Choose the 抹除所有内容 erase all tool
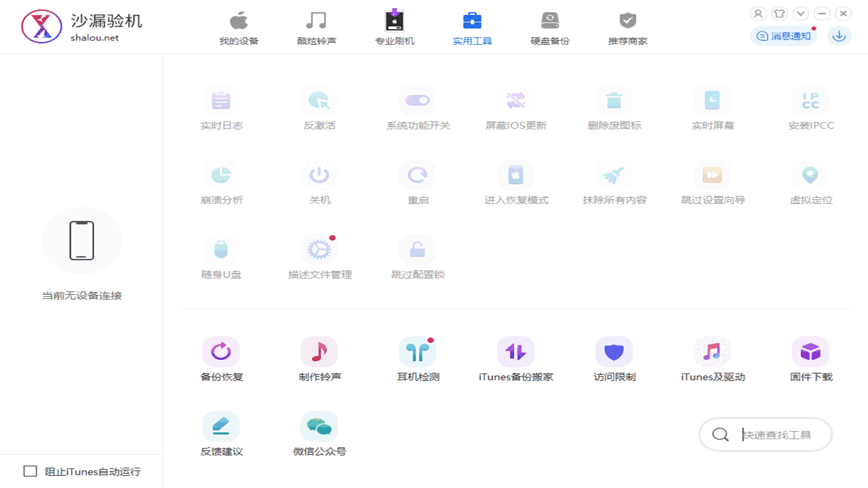The height and width of the screenshot is (488, 868). point(614,182)
